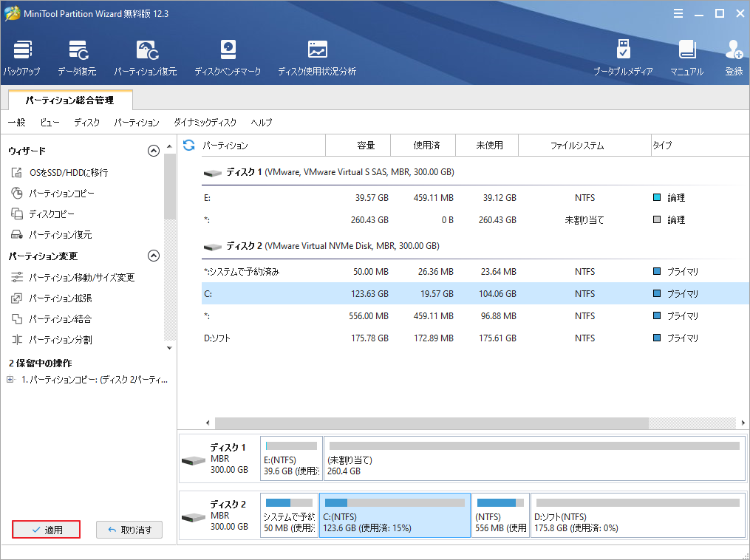Click the 取り消す button

pos(129,529)
